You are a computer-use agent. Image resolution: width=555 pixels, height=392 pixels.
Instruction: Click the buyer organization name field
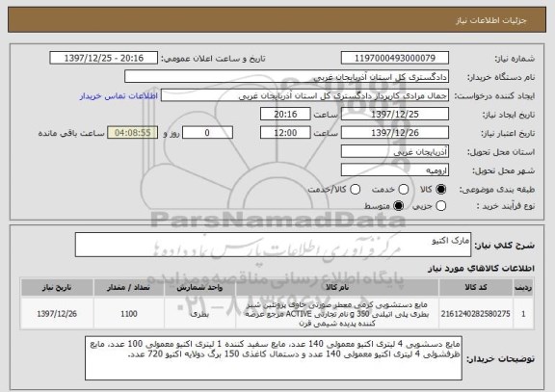point(287,76)
